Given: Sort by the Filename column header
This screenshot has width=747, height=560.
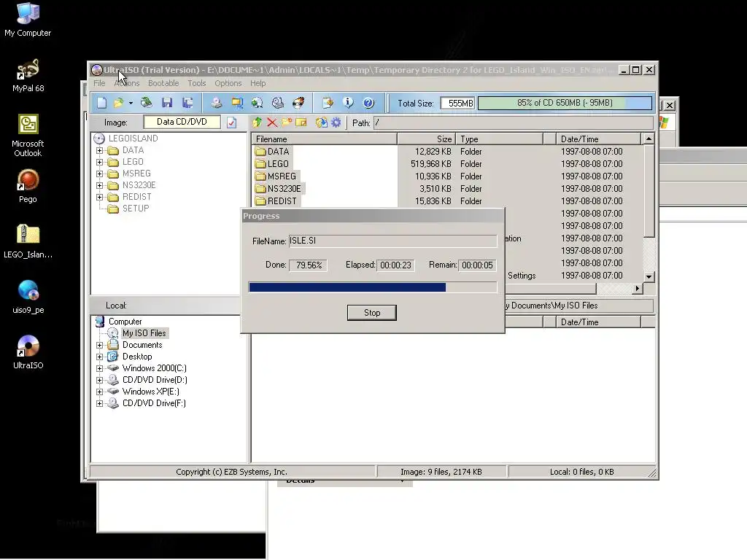Looking at the screenshot, I should [324, 139].
